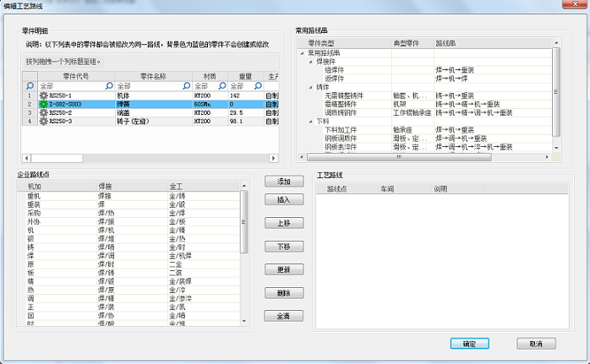Click the 全清 button to clear the route
The image size is (590, 364).
pyautogui.click(x=284, y=316)
